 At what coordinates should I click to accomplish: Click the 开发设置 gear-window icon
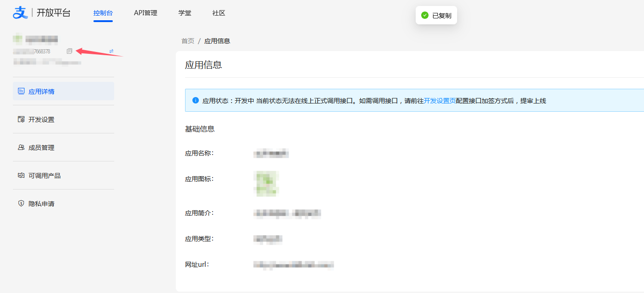pos(21,119)
